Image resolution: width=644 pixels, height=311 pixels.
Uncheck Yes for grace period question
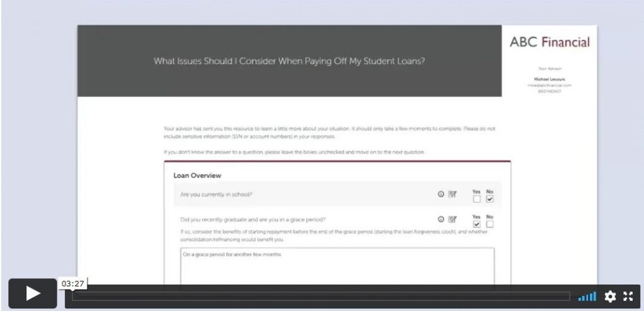477,224
